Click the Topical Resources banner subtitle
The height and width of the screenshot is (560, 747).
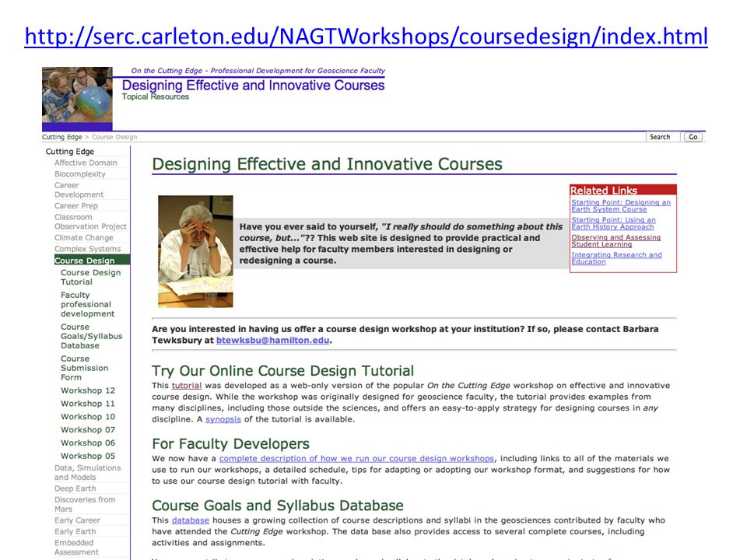(156, 96)
